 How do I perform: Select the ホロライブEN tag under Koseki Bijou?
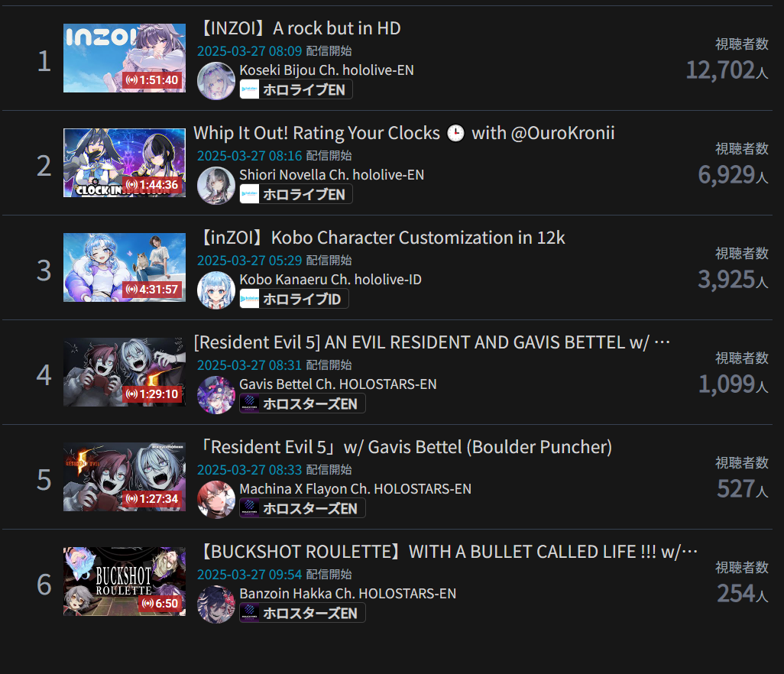pyautogui.click(x=296, y=89)
